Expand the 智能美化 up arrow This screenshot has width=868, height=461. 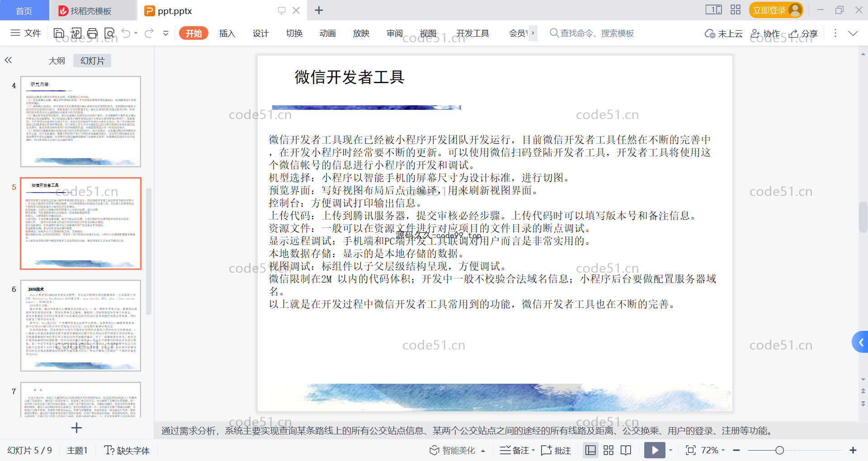point(483,451)
